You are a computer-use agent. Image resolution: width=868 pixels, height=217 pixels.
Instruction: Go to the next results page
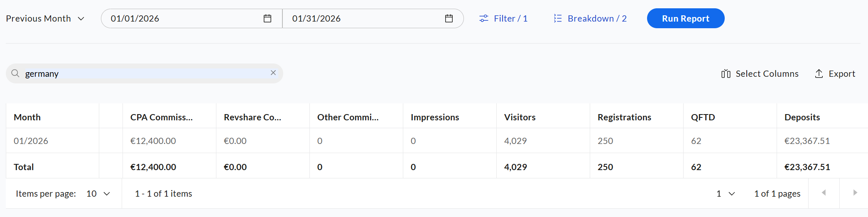coord(855,193)
